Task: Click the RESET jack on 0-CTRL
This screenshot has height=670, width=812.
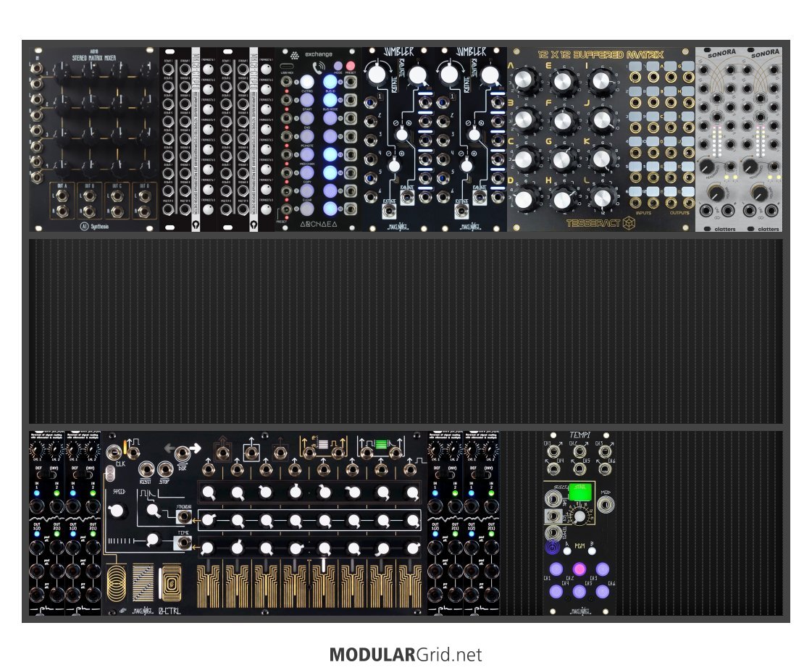Action: (x=146, y=469)
